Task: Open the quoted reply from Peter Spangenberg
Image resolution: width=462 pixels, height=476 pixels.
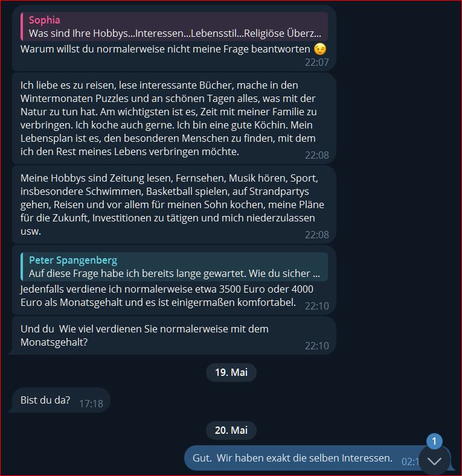Action: tap(174, 267)
